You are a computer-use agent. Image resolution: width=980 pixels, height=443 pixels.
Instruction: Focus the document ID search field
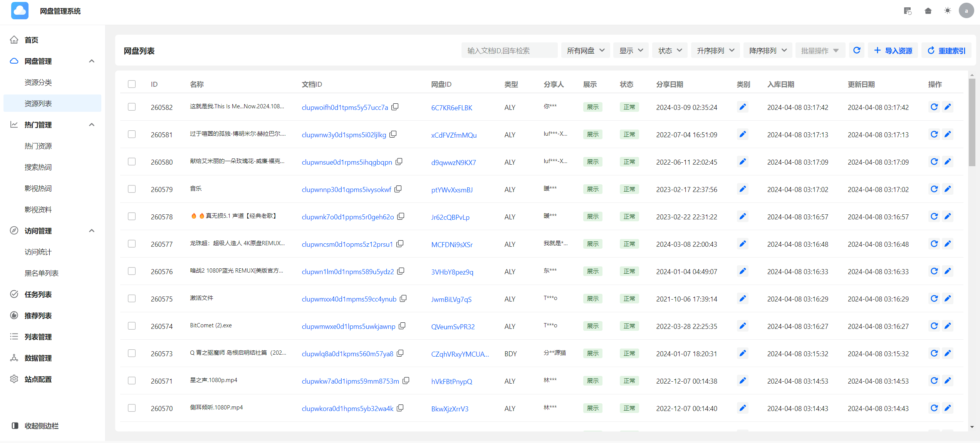pyautogui.click(x=509, y=51)
